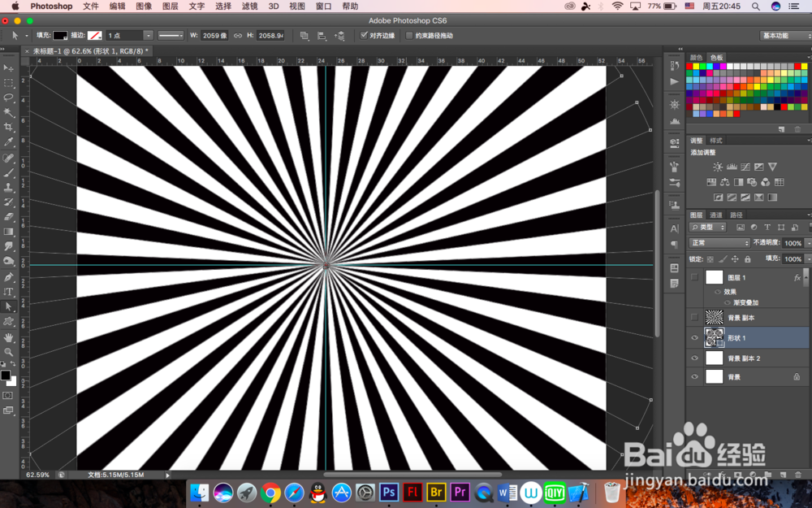The height and width of the screenshot is (508, 812).
Task: Show the 图层 1 layer
Action: [x=694, y=277]
